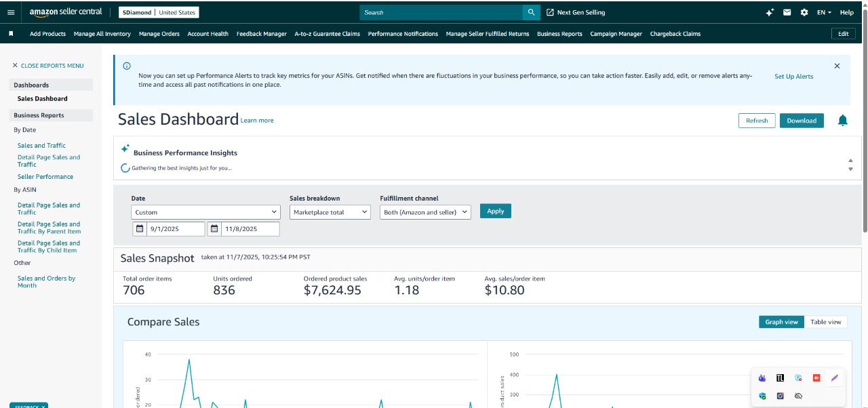Open the AI sparkle assistant icon
The image size is (868, 408).
tap(770, 12)
